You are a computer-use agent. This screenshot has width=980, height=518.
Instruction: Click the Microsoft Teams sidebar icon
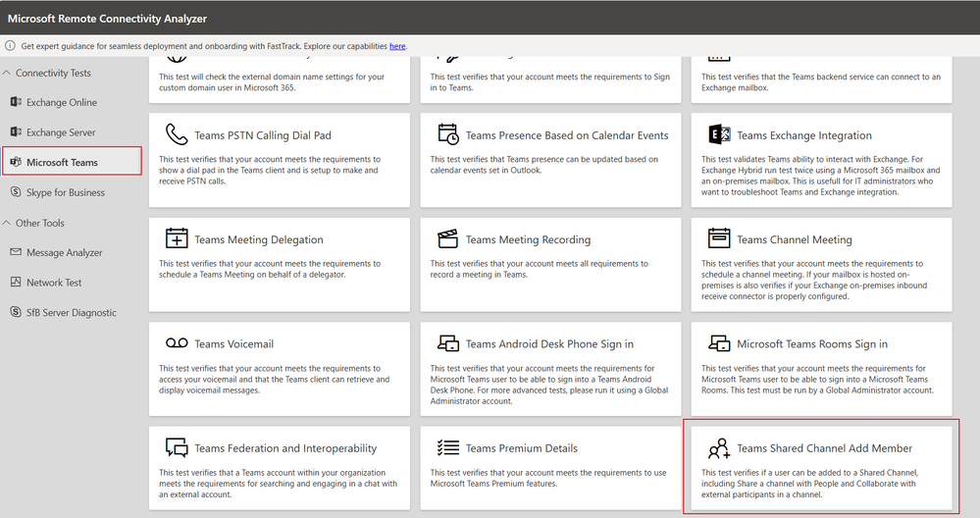click(17, 162)
